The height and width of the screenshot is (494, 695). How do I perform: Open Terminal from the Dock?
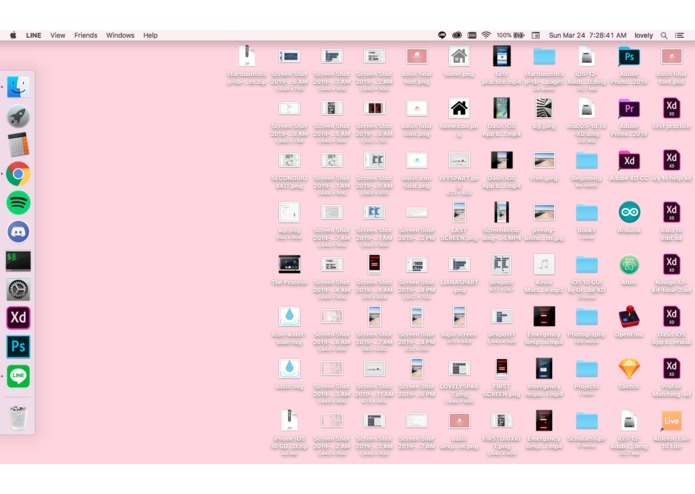[x=18, y=261]
